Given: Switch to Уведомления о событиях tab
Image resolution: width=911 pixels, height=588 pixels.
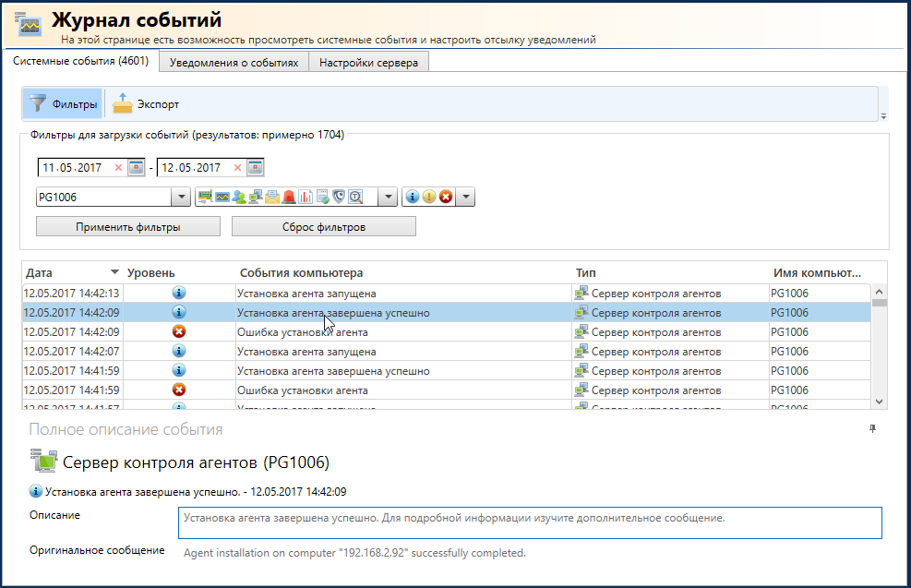Looking at the screenshot, I should 234,63.
